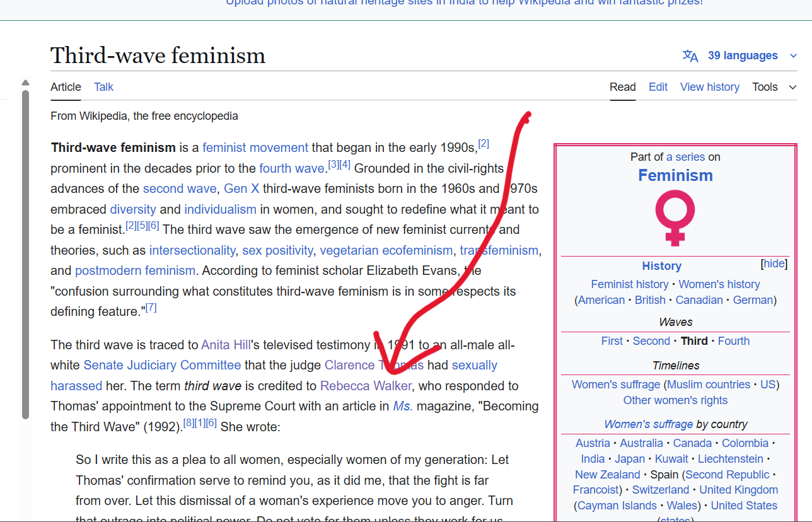Image resolution: width=812 pixels, height=522 pixels.
Task: Switch to the Talk tab
Action: point(103,87)
